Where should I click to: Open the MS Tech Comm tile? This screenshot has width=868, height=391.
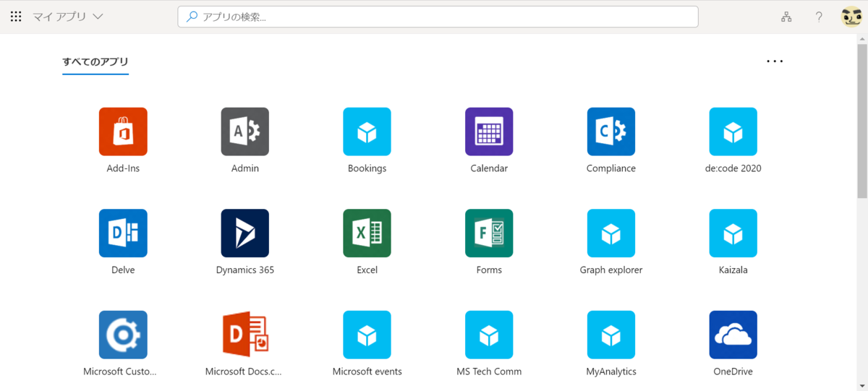pyautogui.click(x=489, y=335)
